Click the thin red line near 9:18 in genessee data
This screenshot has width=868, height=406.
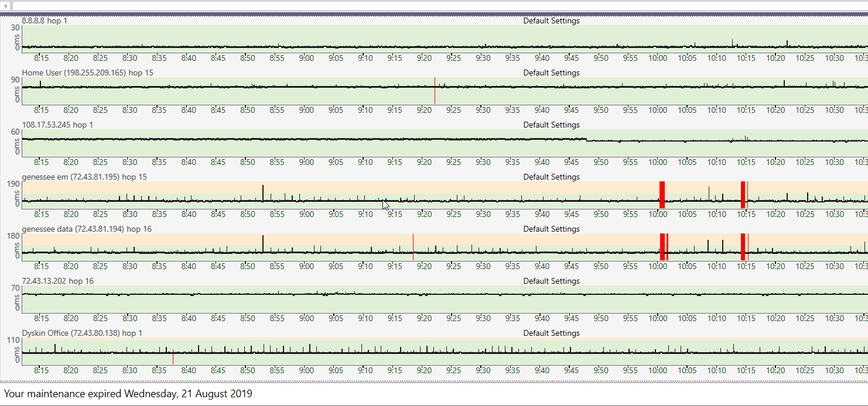(413, 246)
